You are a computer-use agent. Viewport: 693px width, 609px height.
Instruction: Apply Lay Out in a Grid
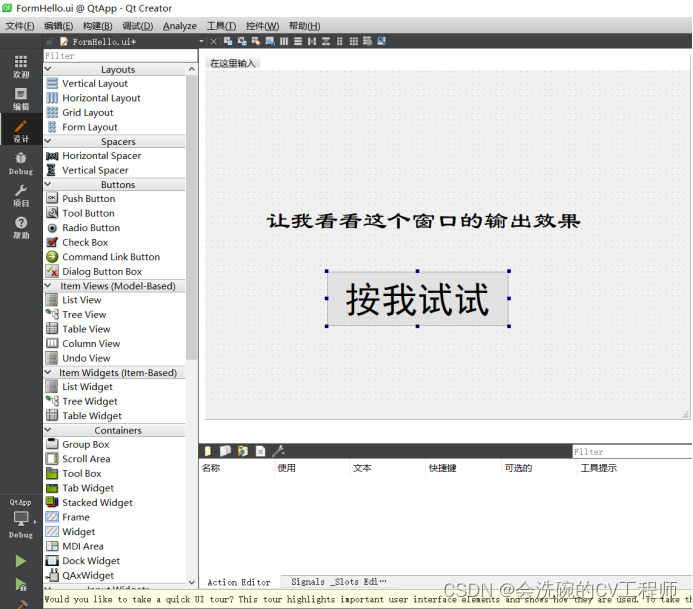354,41
